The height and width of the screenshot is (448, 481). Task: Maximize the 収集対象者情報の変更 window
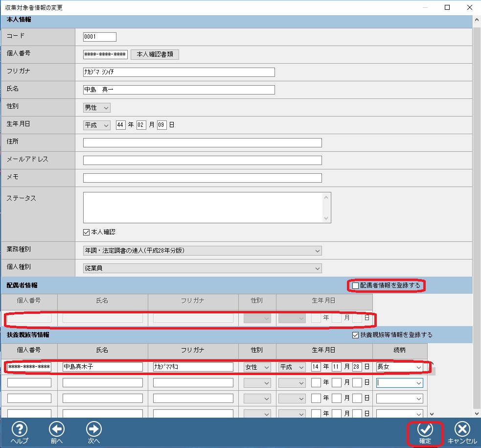point(447,7)
